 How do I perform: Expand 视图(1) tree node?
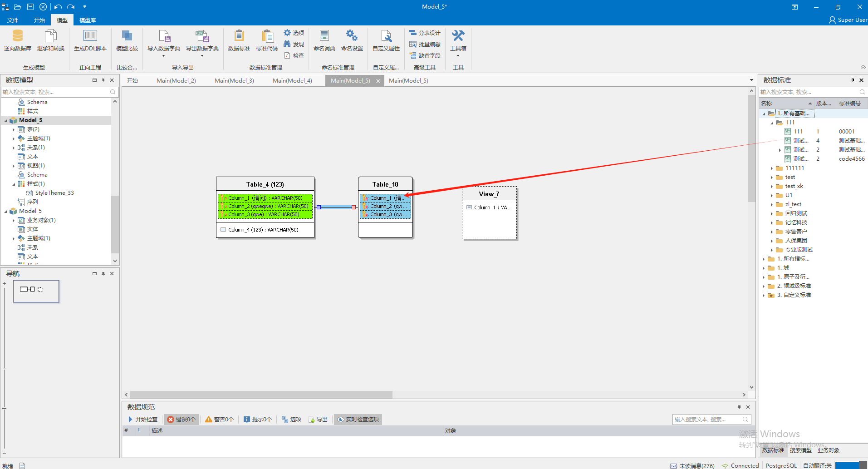(x=13, y=166)
